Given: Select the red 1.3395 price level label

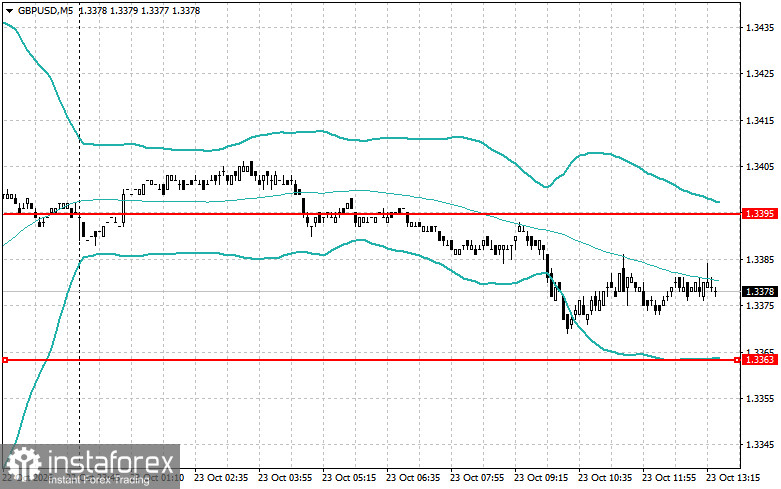Looking at the screenshot, I should [x=760, y=214].
